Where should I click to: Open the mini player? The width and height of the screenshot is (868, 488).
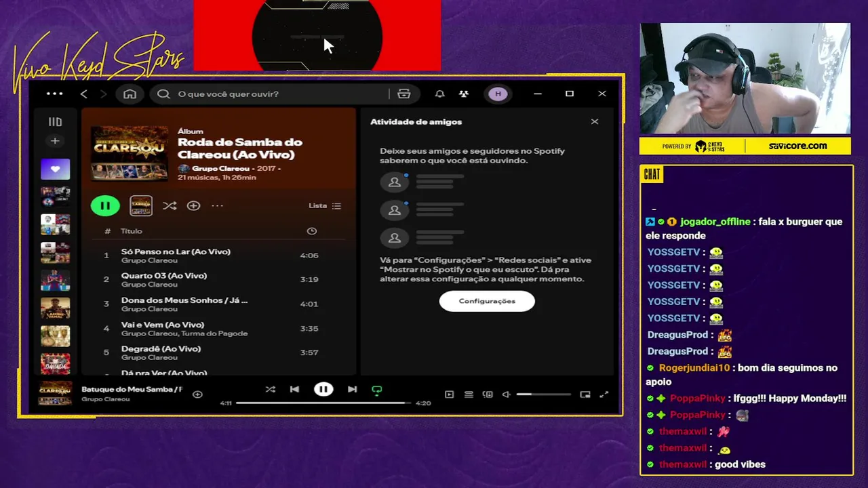click(x=585, y=394)
